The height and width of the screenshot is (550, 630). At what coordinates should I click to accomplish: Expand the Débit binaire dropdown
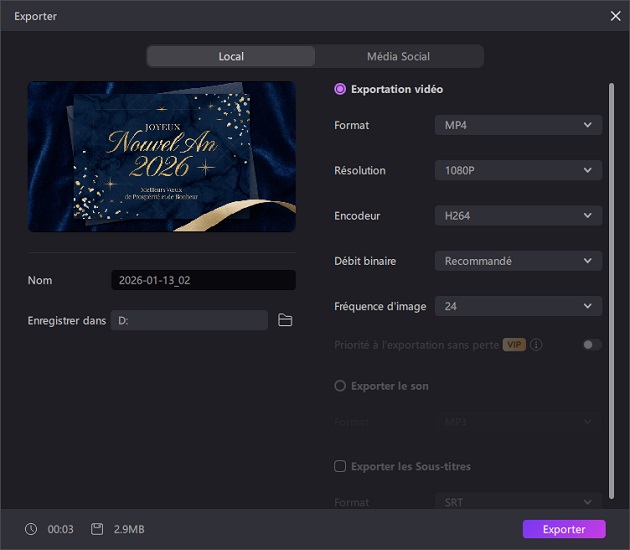coord(518,261)
